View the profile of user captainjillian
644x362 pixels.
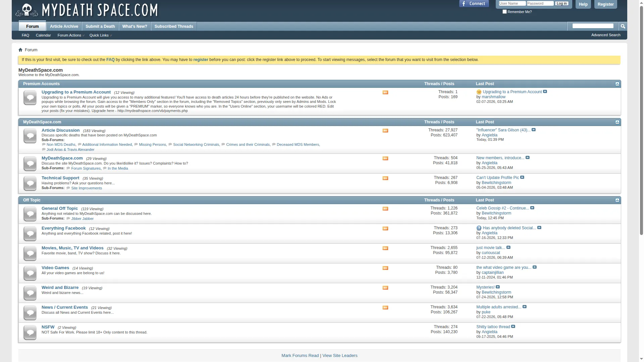tap(493, 273)
